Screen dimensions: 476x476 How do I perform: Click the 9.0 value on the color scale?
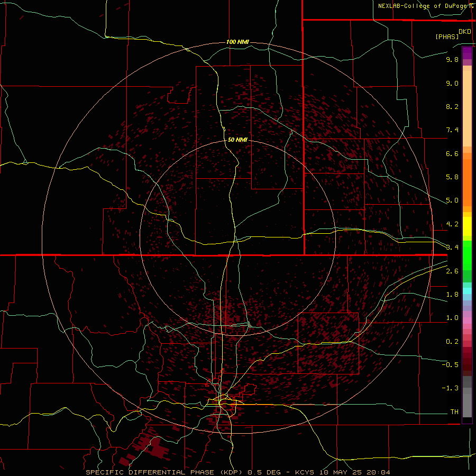[x=452, y=84]
